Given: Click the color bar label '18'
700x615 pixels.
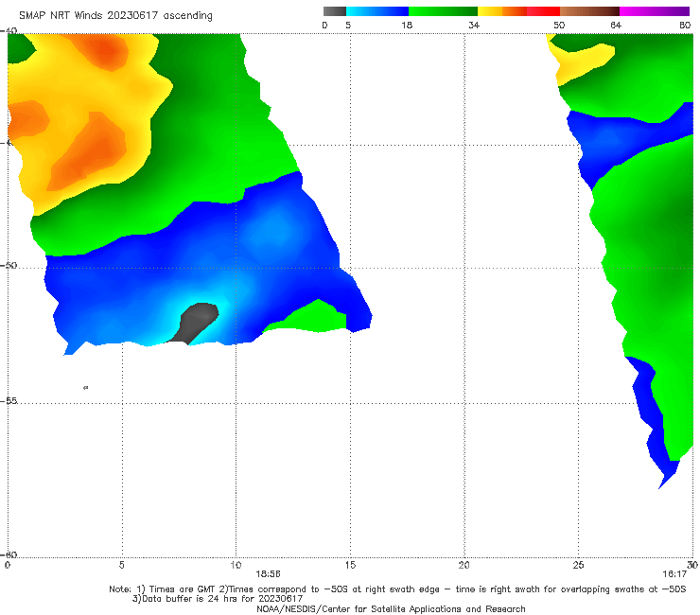Looking at the screenshot, I should click(407, 25).
